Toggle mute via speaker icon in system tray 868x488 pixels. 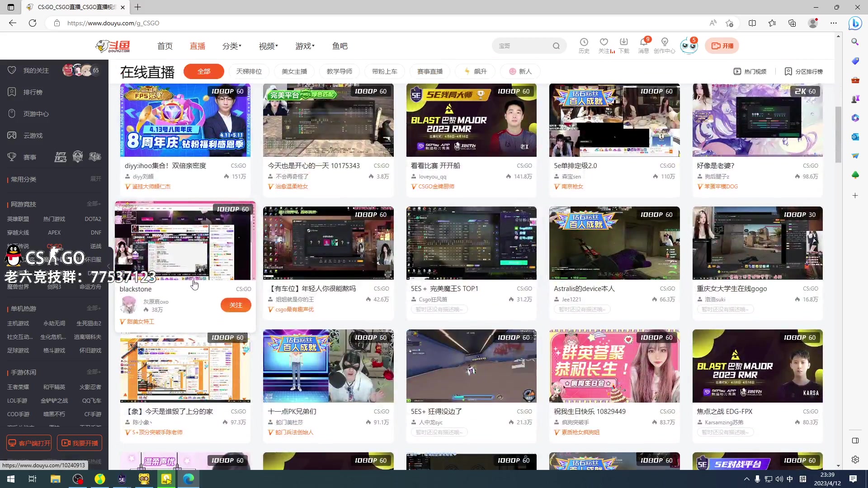(779, 479)
